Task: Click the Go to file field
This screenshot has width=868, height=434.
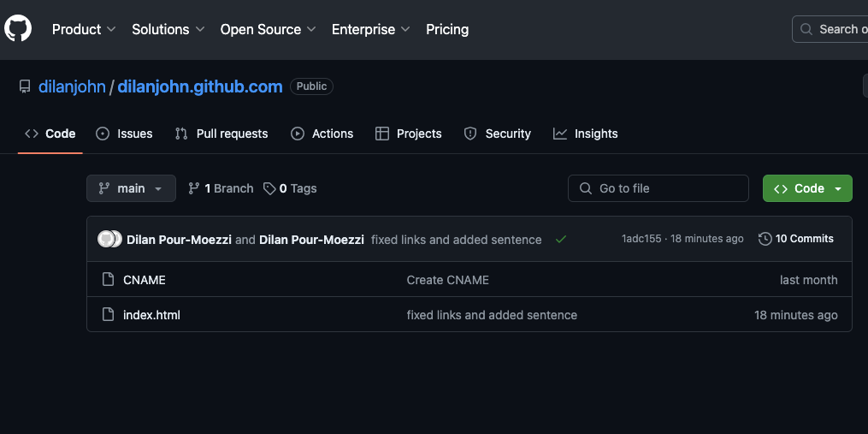Action: [658, 188]
